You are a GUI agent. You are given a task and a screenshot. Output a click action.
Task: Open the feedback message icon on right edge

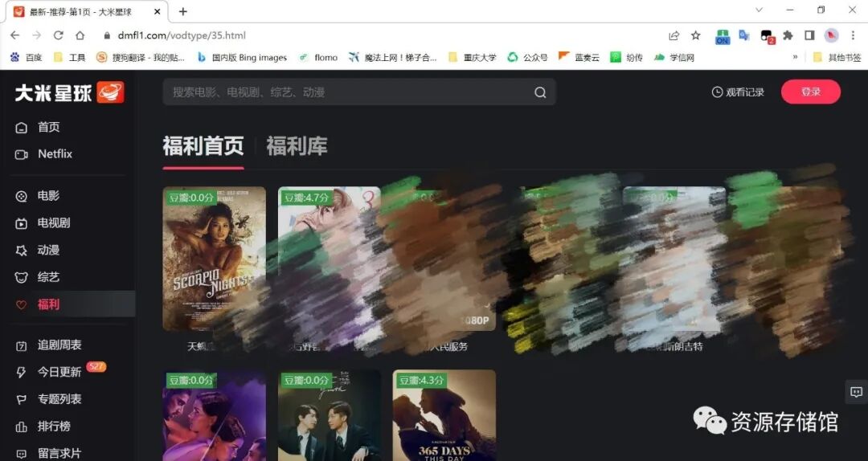click(856, 393)
